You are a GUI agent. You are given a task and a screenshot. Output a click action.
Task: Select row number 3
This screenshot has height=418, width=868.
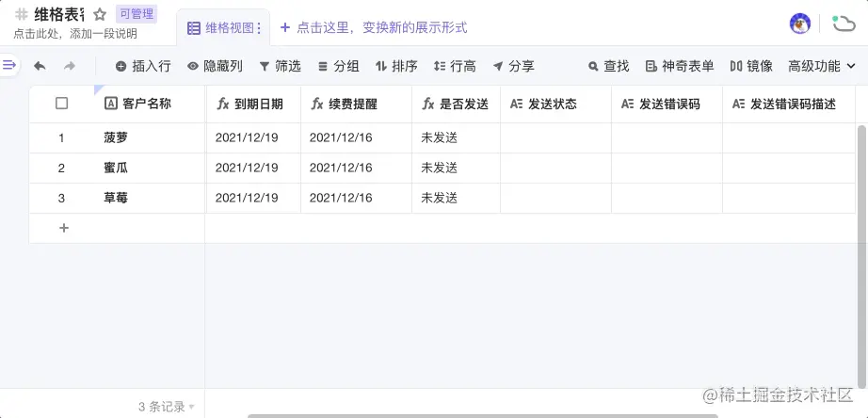tap(61, 198)
